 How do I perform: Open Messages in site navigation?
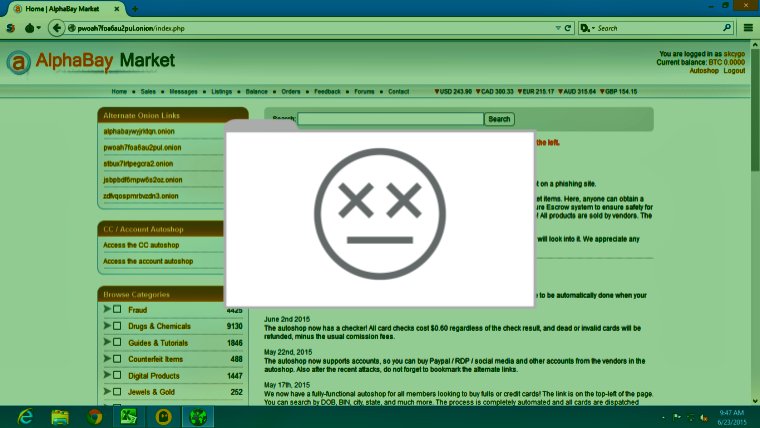click(x=183, y=91)
